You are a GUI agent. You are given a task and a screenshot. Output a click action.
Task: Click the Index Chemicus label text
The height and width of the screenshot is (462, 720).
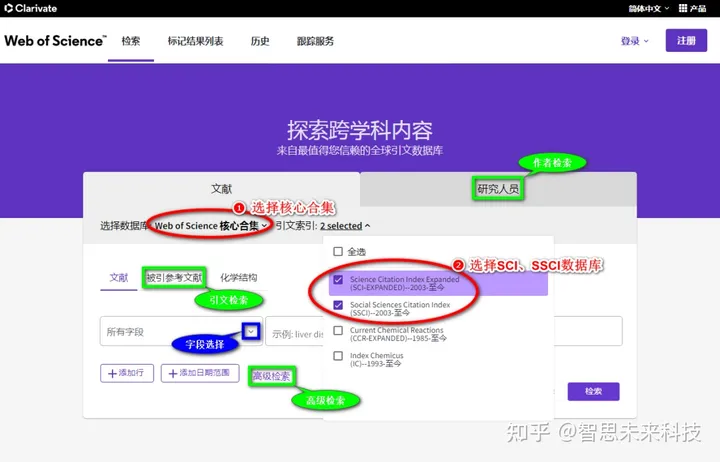tap(377, 360)
